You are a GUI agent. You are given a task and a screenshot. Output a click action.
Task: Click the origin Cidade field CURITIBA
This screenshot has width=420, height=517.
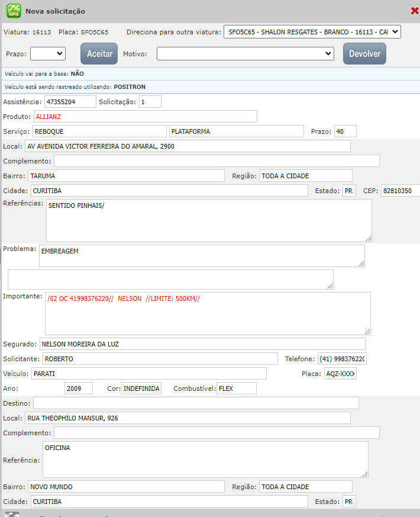(169, 191)
